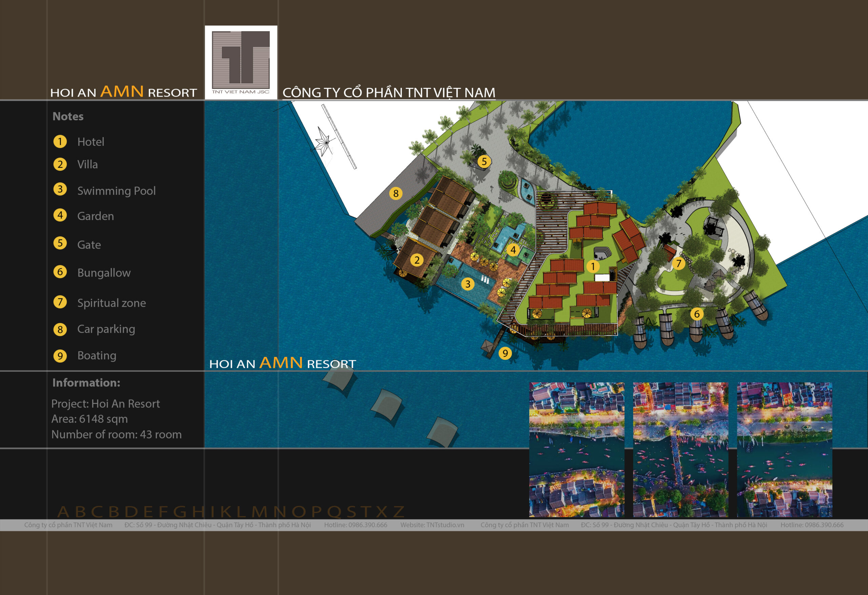Click Website: TNTstudio.vn in footer

pyautogui.click(x=432, y=525)
